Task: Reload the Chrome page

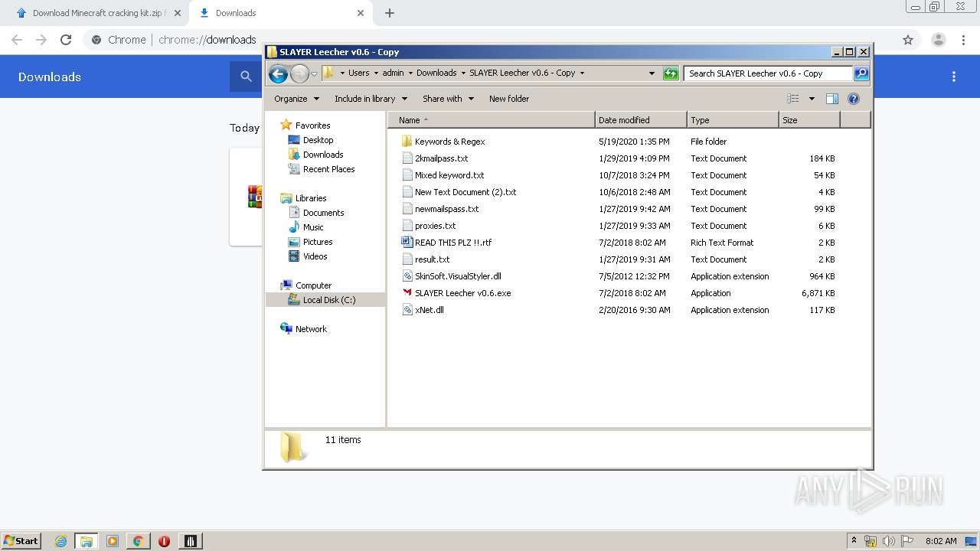Action: click(x=66, y=40)
